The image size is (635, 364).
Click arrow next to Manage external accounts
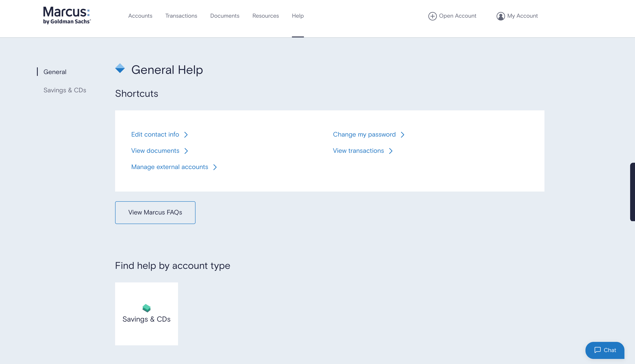point(215,167)
